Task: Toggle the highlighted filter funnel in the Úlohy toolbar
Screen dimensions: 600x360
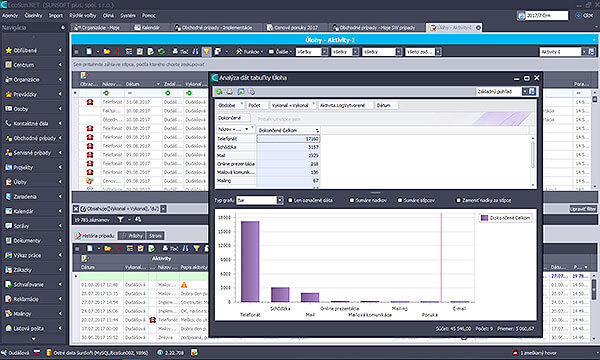Action: coord(206,51)
